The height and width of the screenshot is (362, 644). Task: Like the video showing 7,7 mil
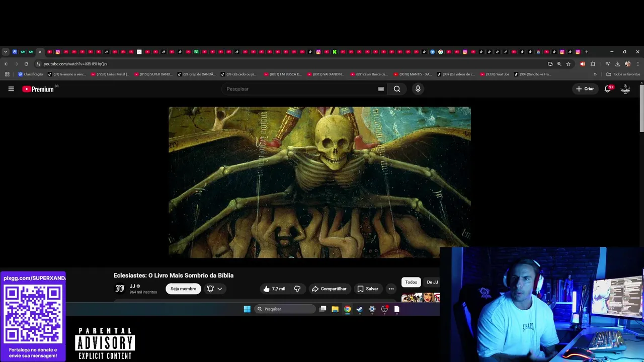(x=274, y=289)
